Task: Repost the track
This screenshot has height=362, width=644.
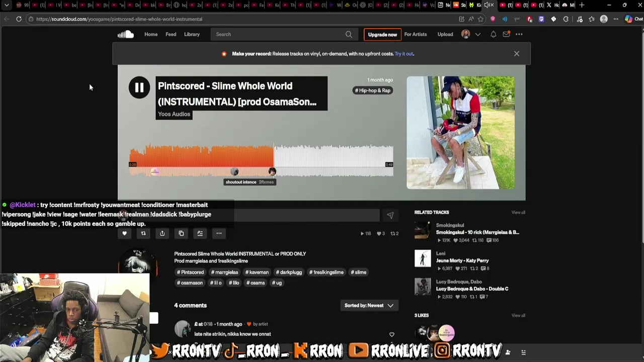Action: tap(143, 233)
